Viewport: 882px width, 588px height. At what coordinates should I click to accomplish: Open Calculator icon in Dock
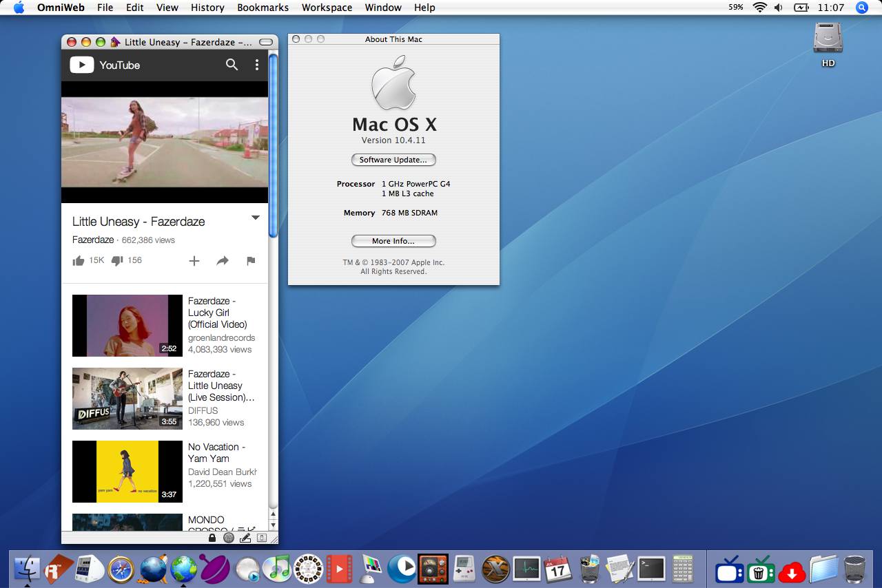(x=682, y=569)
